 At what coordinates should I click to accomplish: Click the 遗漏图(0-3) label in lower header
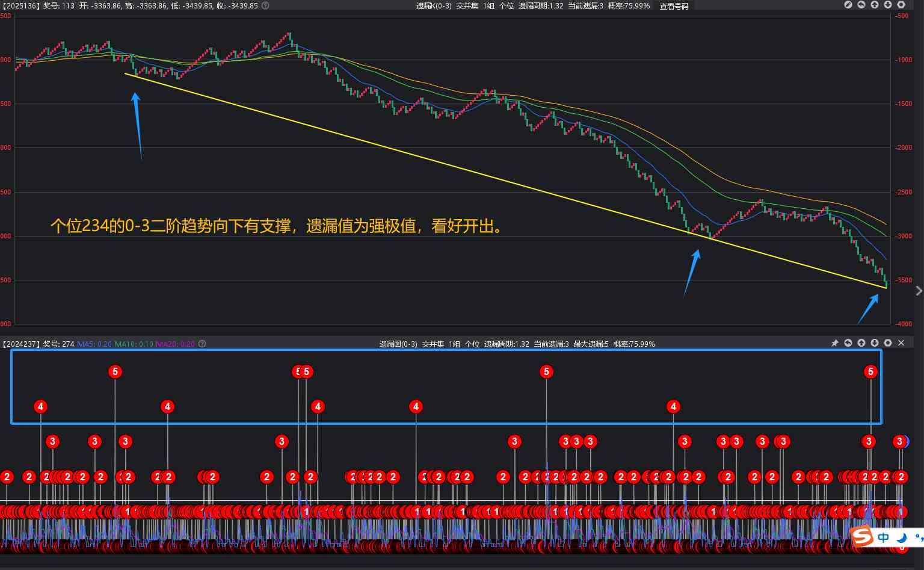click(398, 344)
